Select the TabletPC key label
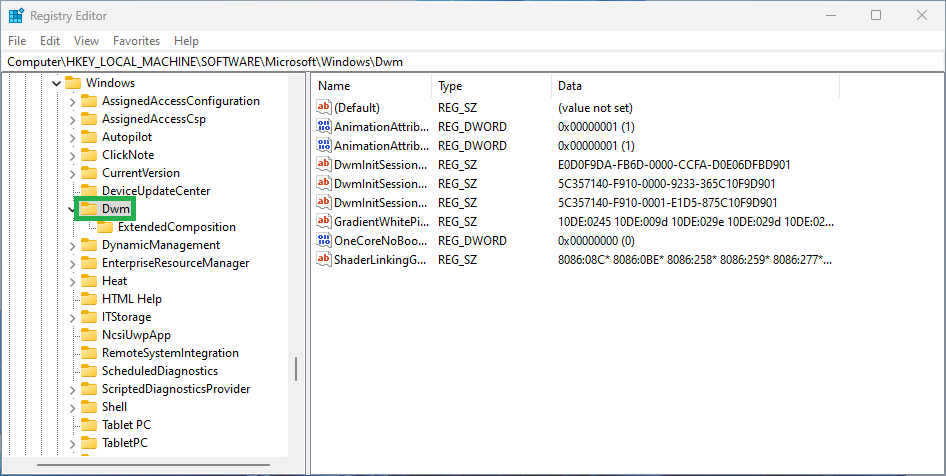 coord(125,443)
